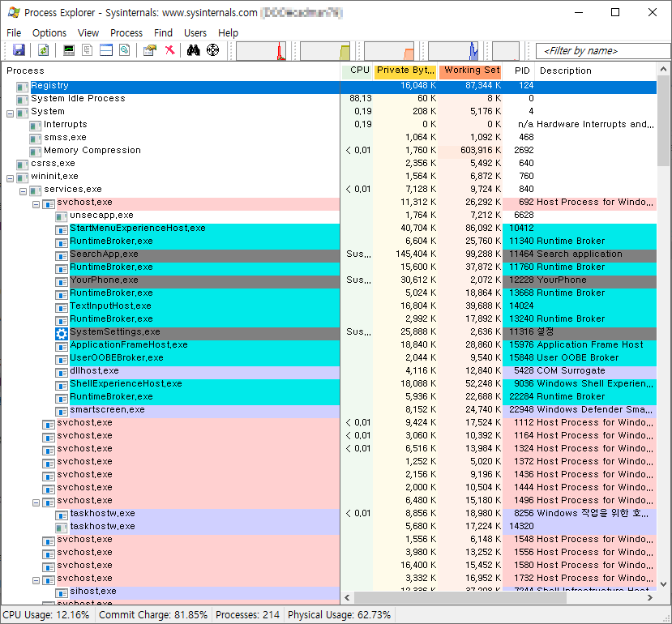
Task: Open the blue I/O mini graph
Action: [x=453, y=51]
